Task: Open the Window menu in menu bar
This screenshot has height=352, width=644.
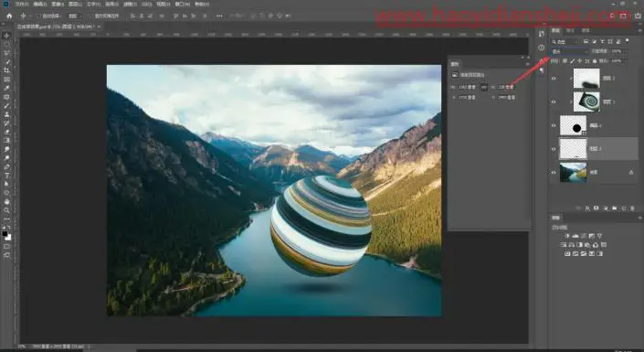Action: [x=183, y=4]
